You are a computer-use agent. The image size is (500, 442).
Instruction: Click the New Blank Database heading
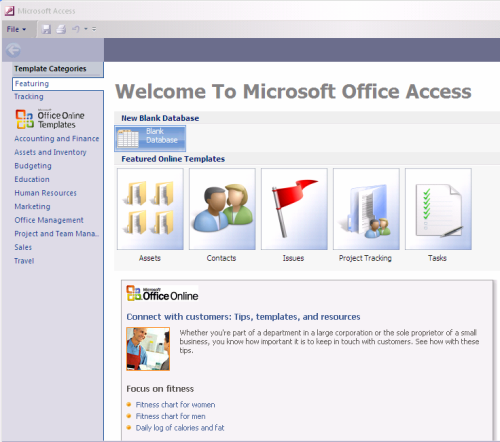tap(160, 118)
